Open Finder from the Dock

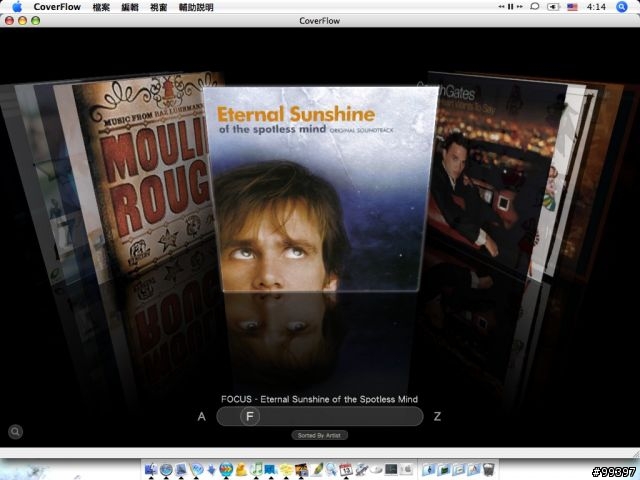click(151, 469)
